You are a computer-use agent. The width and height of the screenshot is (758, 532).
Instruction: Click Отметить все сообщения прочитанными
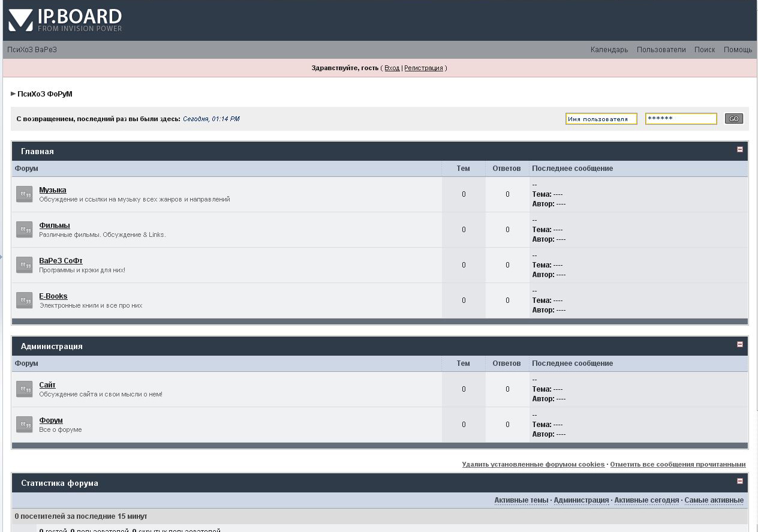tap(677, 464)
